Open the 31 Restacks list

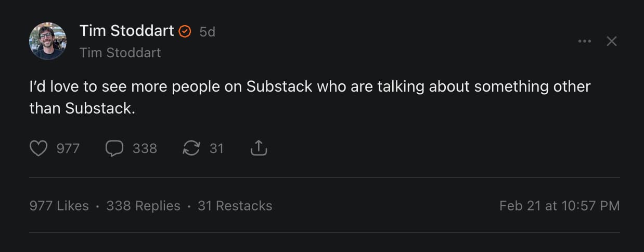(235, 206)
